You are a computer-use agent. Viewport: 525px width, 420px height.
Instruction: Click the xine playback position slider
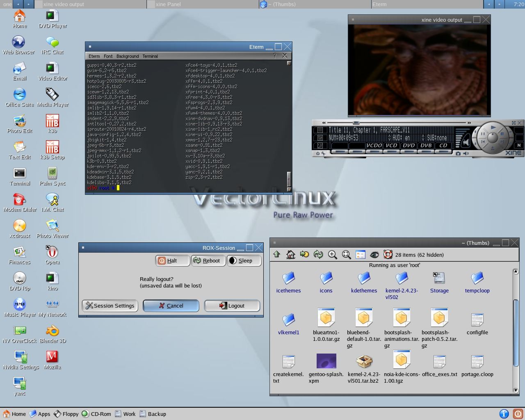click(x=356, y=123)
